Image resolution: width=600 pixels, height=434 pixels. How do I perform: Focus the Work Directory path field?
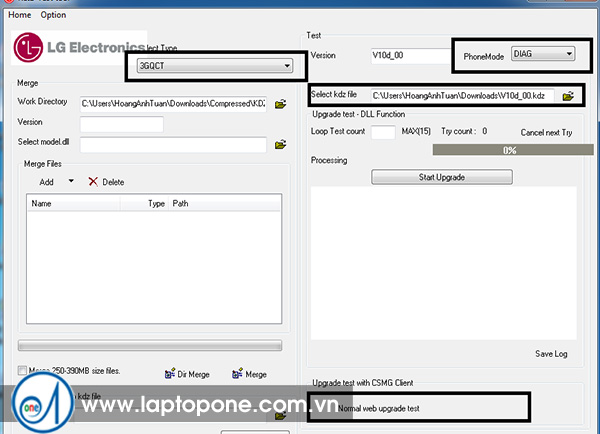tap(173, 104)
